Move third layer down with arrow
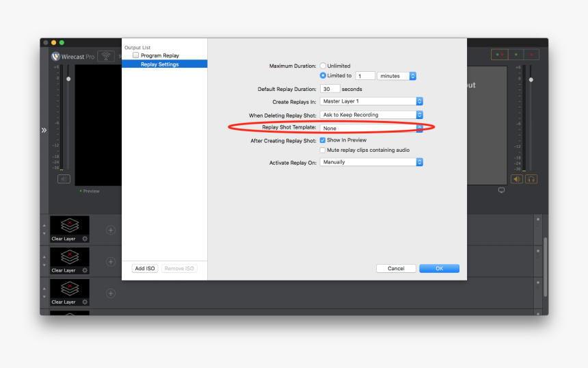Screen dimensions: 588x368 44,296
